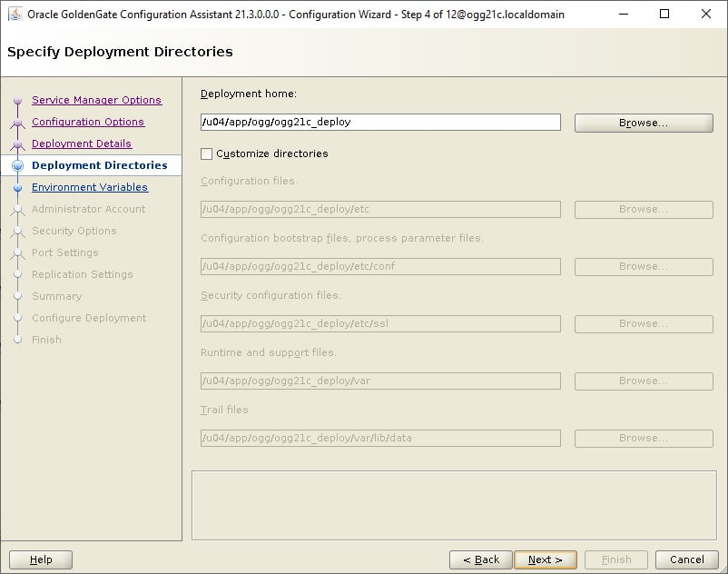Click Configure Deployment step label
The height and width of the screenshot is (574, 728).
click(89, 318)
